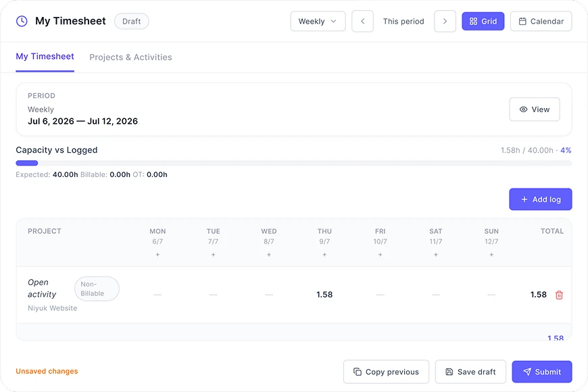Click the Niyuk Website project label

click(53, 308)
